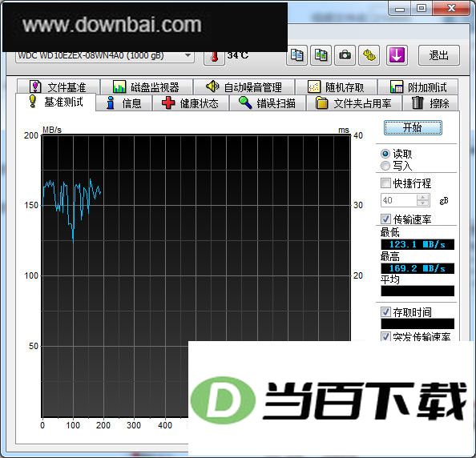Open the 错误扫描 tab
Image resolution: width=476 pixels, height=458 pixels.
pos(268,103)
